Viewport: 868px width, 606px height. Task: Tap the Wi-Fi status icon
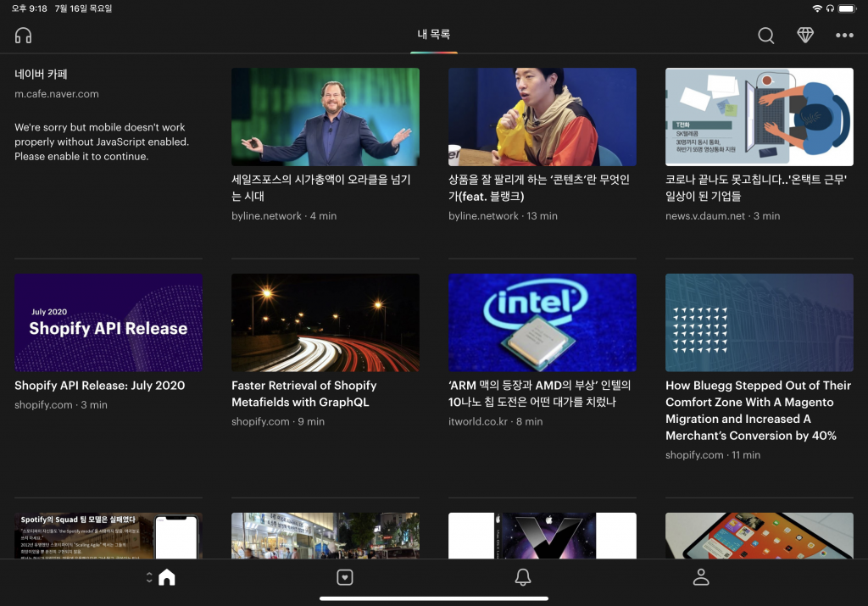817,8
